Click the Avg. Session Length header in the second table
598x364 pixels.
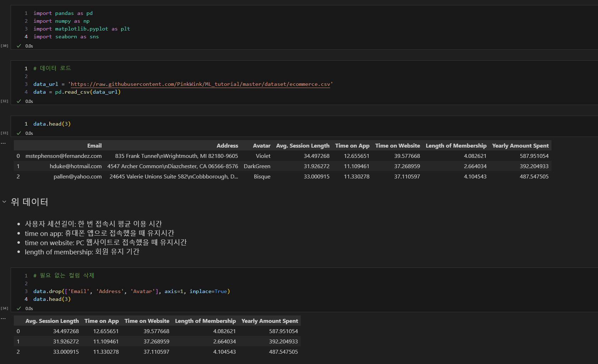pos(52,321)
